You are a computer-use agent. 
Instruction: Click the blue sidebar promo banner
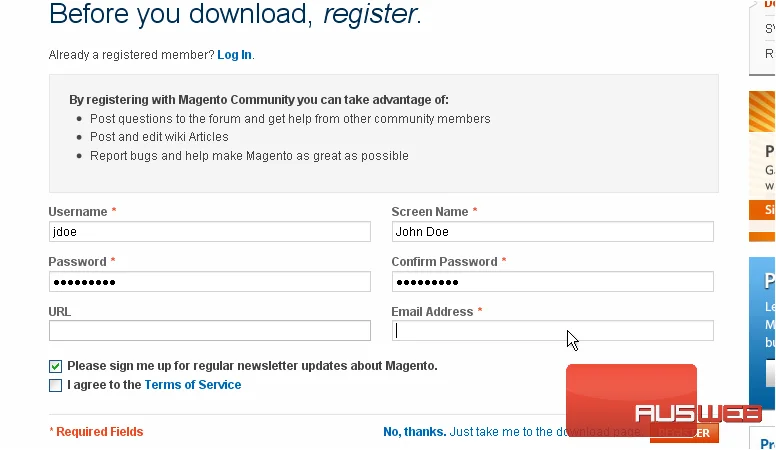click(x=762, y=333)
